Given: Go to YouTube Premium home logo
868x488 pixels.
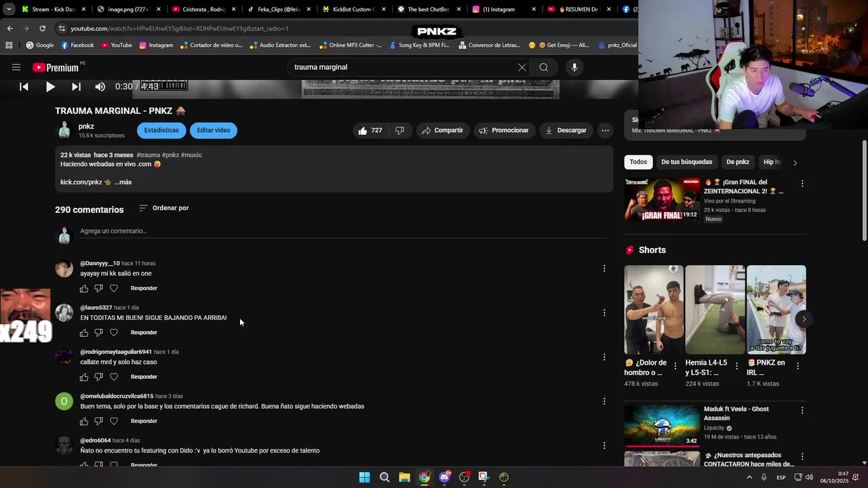Looking at the screenshot, I should click(x=56, y=67).
